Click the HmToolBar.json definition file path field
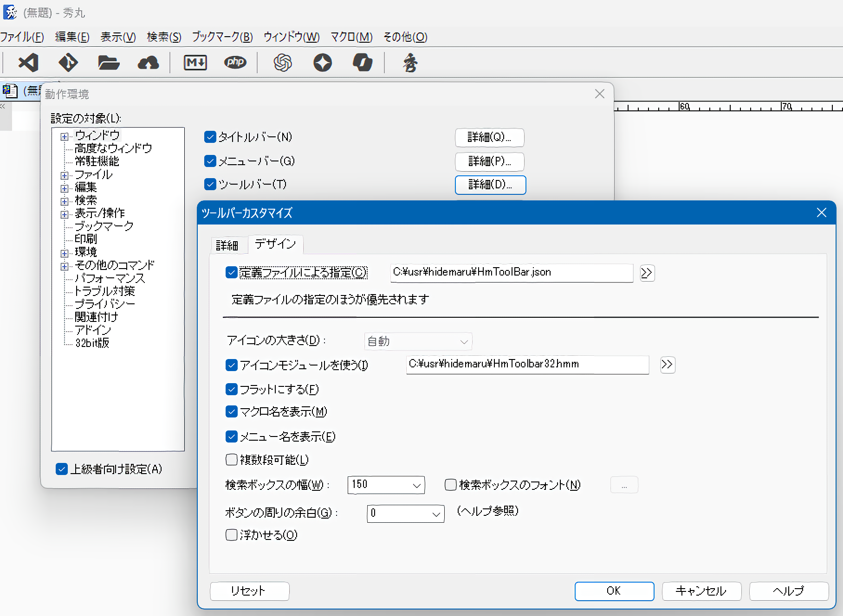The height and width of the screenshot is (616, 843). tap(511, 272)
